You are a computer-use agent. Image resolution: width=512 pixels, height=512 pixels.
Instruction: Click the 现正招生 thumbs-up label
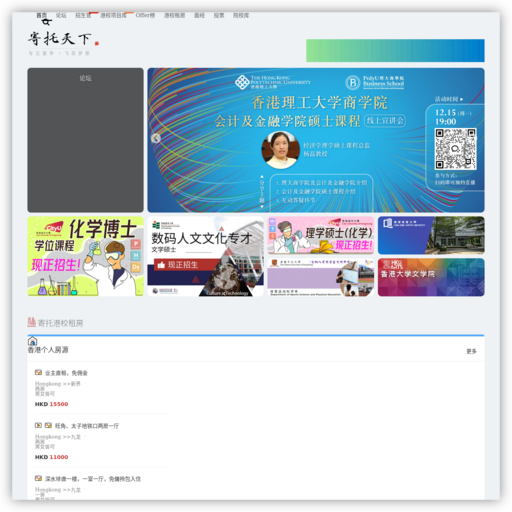[x=178, y=265]
